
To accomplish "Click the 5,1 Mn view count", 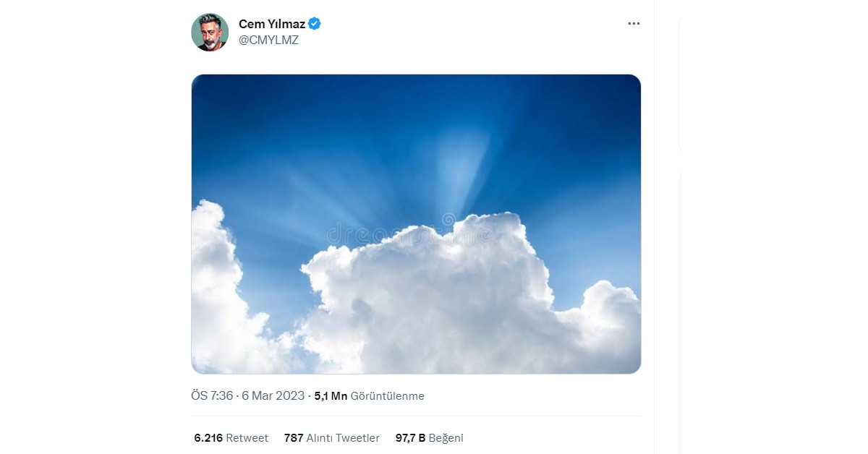I will tap(331, 396).
